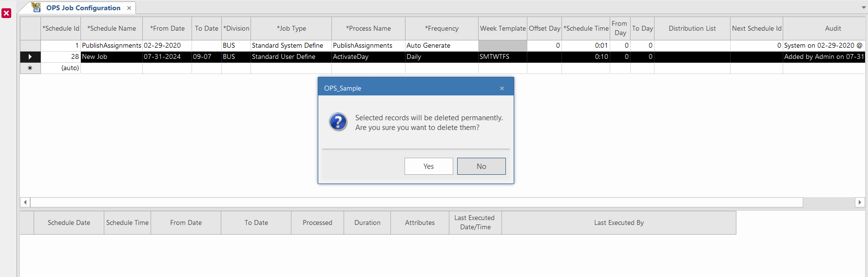Click the horizontal scrollbar right arrow
Screen dimensions: 868x277
point(860,202)
